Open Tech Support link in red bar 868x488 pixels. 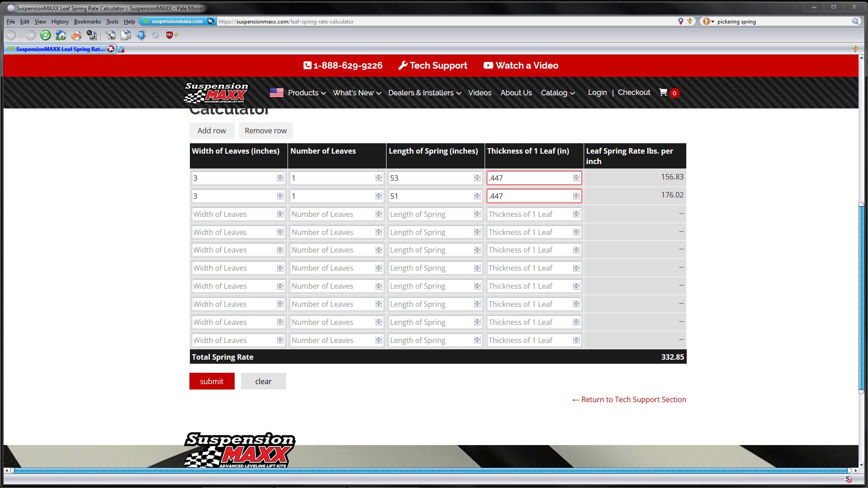(x=433, y=66)
